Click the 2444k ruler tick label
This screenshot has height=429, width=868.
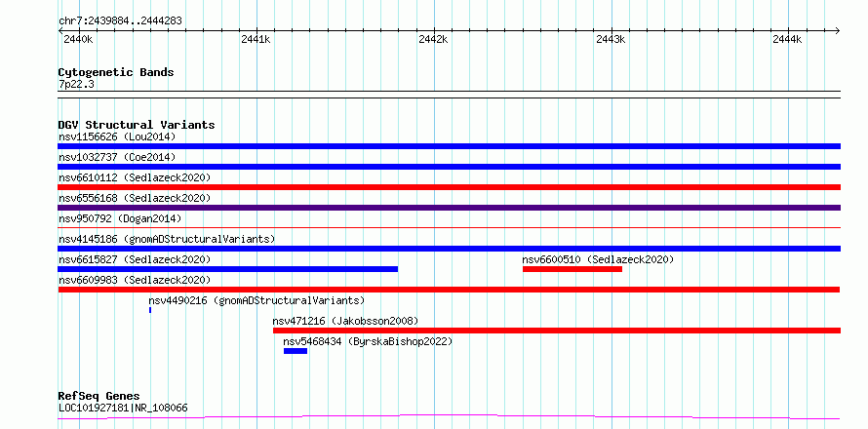pos(787,39)
